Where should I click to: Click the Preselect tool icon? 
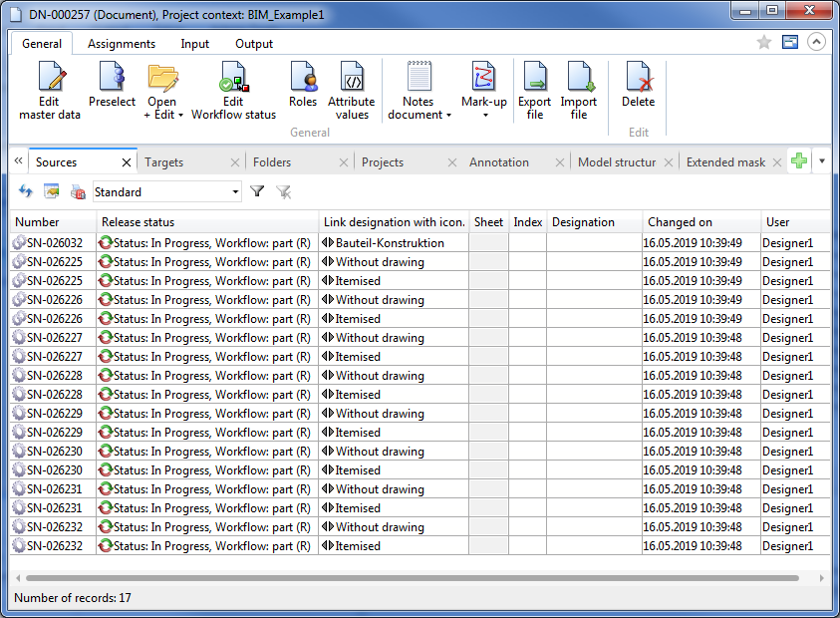pyautogui.click(x=112, y=78)
